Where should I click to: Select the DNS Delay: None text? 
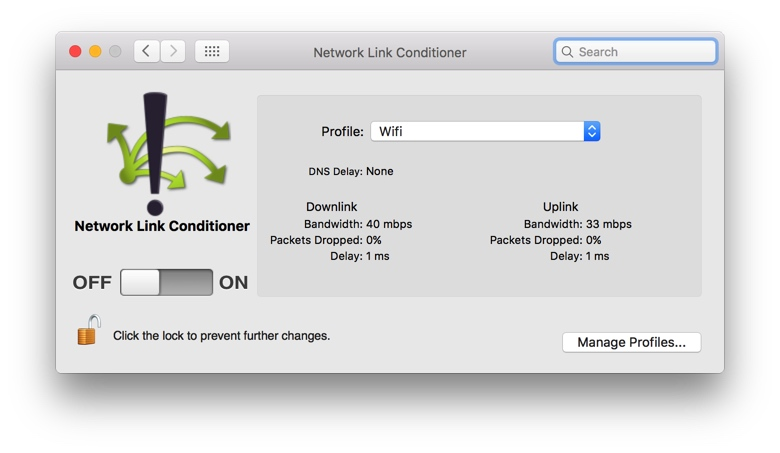[351, 172]
